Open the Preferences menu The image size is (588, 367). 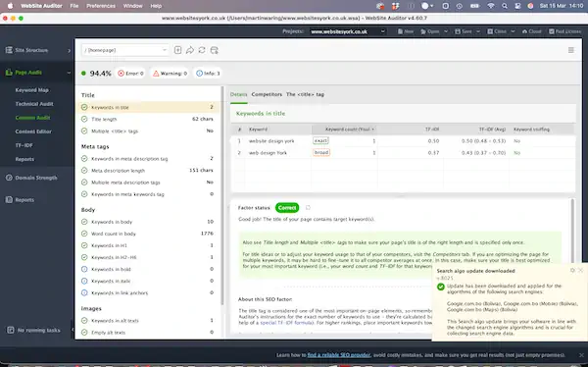pos(101,6)
